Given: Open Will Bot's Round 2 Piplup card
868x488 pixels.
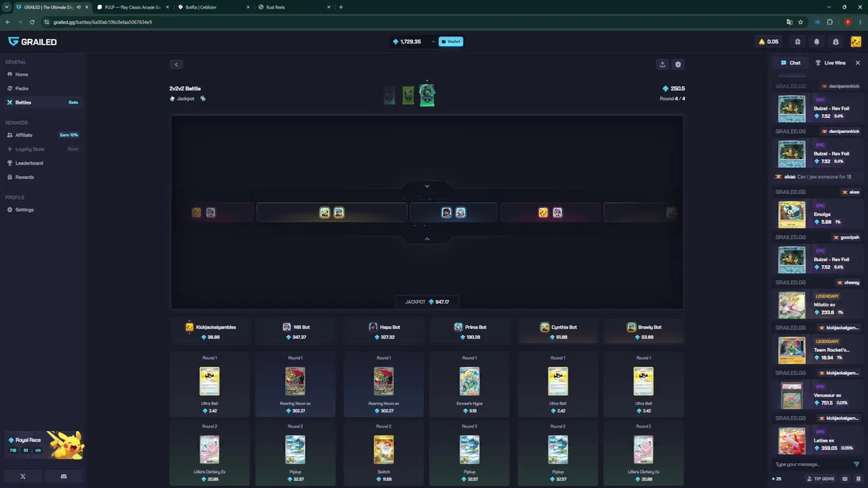Looking at the screenshot, I should [295, 453].
